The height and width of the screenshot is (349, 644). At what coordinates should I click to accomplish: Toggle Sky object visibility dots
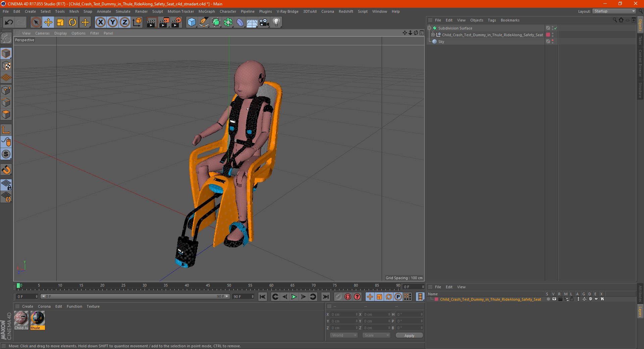pyautogui.click(x=552, y=42)
